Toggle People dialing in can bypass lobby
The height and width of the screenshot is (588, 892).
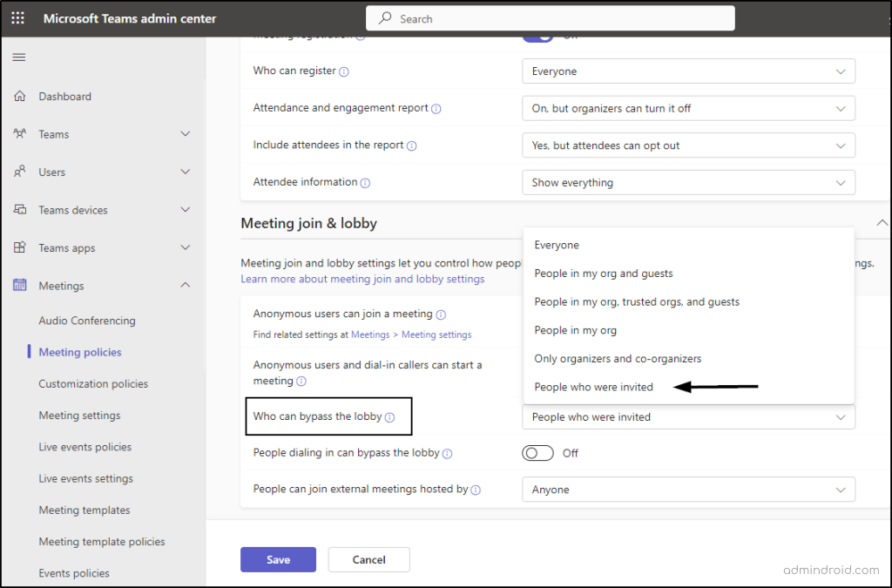pyautogui.click(x=537, y=453)
